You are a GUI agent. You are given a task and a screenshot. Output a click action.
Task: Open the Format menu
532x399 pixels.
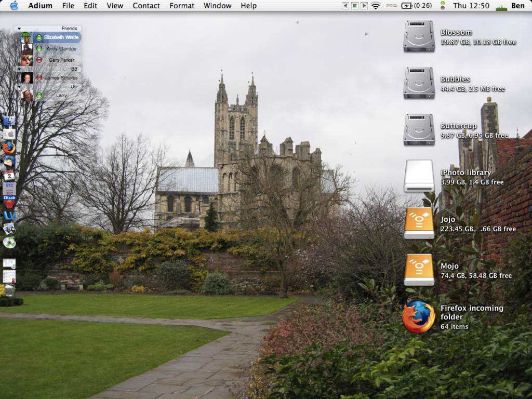pos(182,6)
